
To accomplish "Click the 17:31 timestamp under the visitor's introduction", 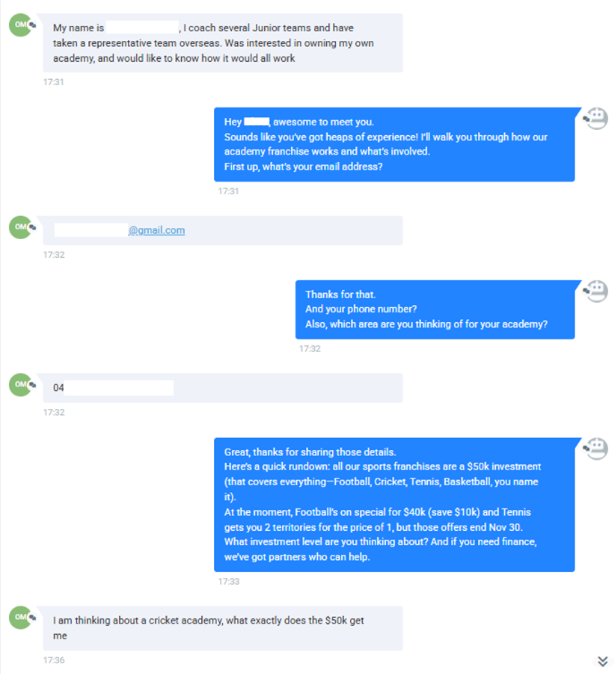I will click(53, 82).
